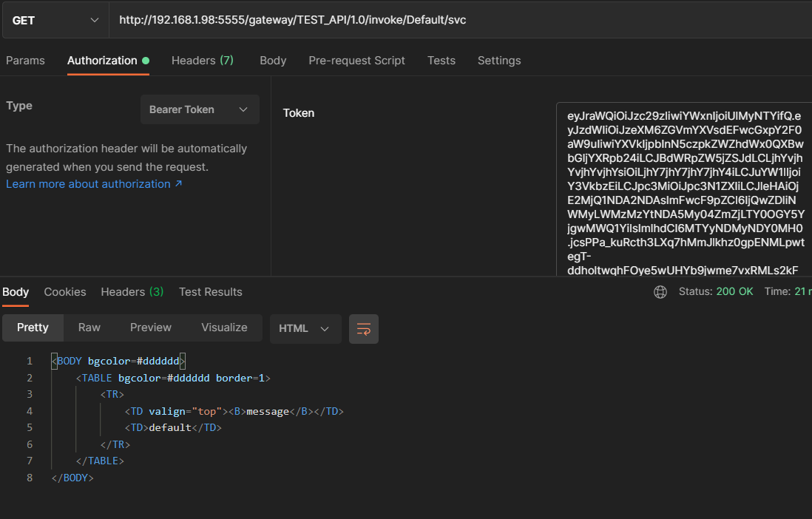The image size is (812, 519).
Task: Select the request Body tab
Action: (x=273, y=61)
